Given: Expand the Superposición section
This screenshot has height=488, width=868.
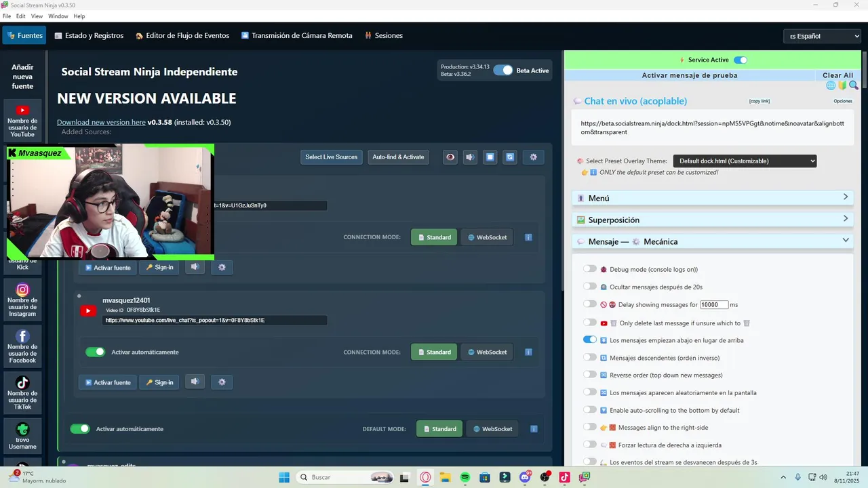Looking at the screenshot, I should [713, 220].
